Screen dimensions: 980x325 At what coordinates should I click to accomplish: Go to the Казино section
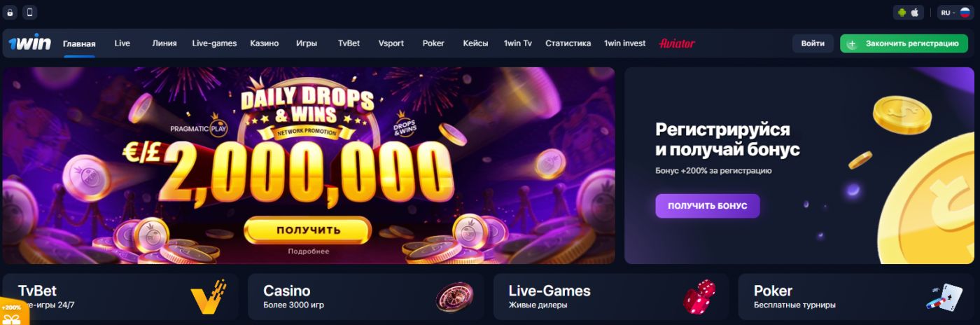click(265, 43)
